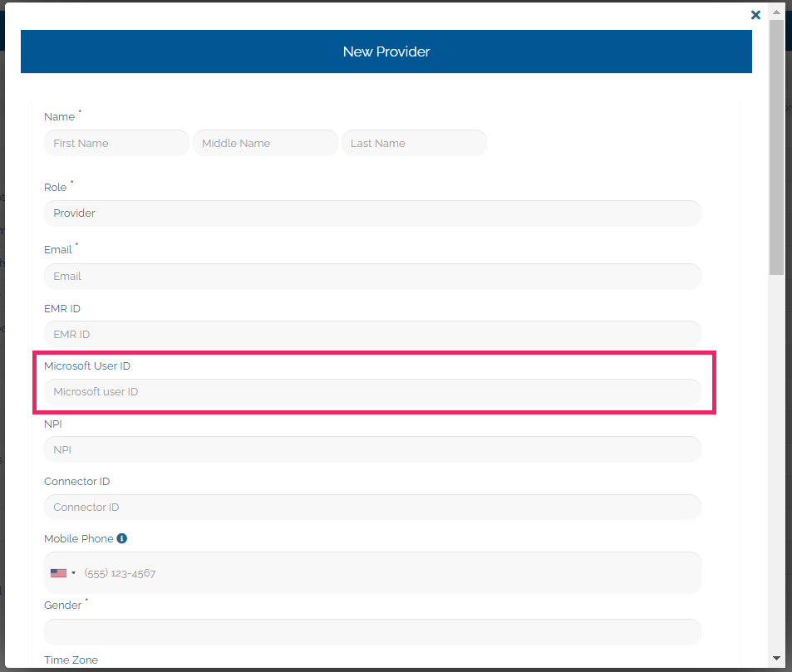
Task: Open the Gender dropdown
Action: (372, 632)
